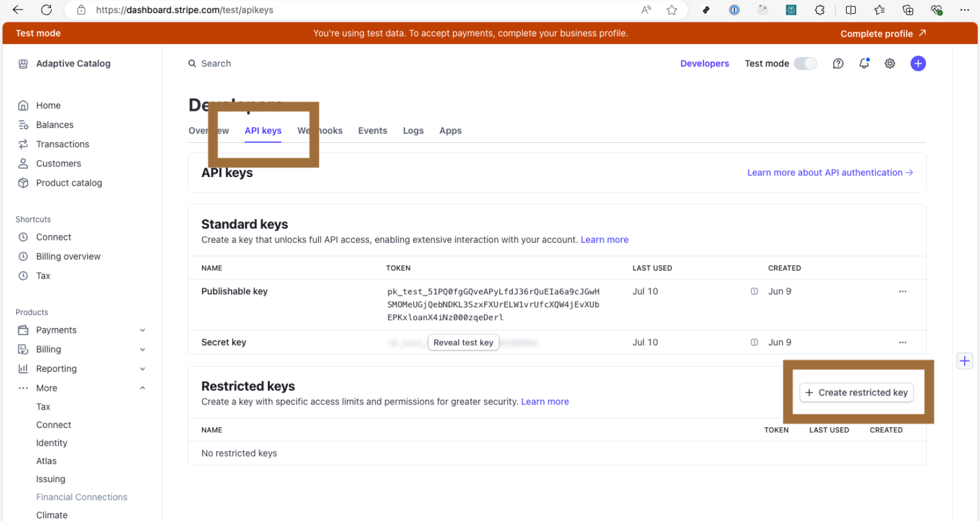
Task: Click the browser address bar URL
Action: coord(185,10)
